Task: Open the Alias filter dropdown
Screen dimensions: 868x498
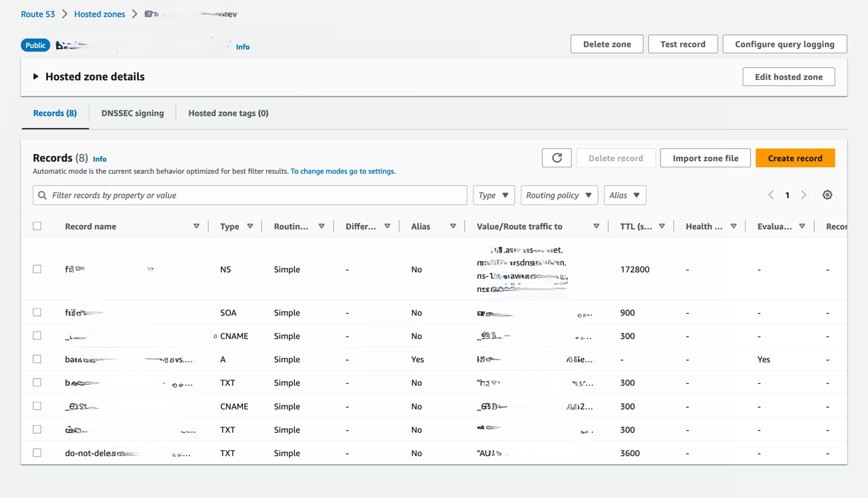Action: [625, 195]
